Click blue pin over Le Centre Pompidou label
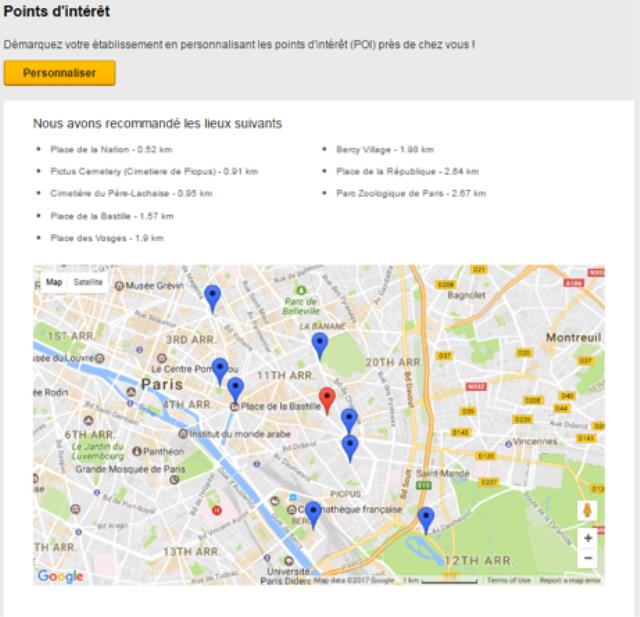The image size is (640, 617). coord(220,371)
